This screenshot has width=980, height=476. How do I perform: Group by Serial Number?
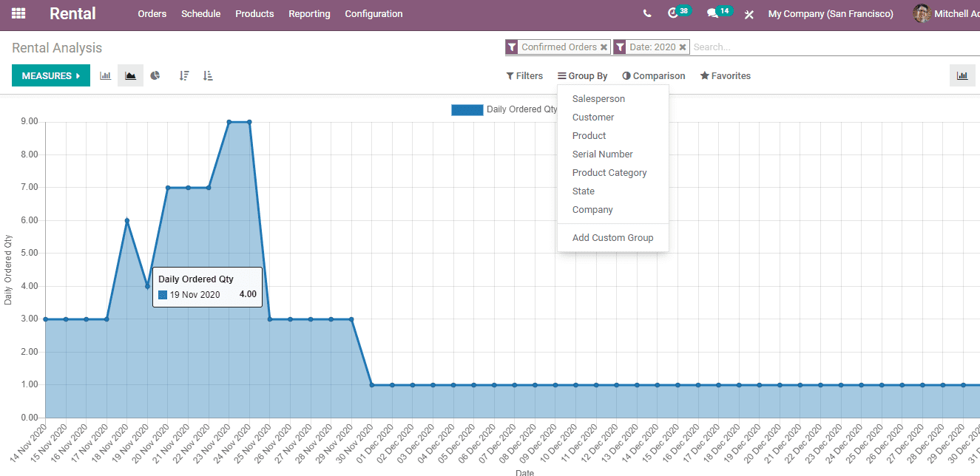point(613,154)
